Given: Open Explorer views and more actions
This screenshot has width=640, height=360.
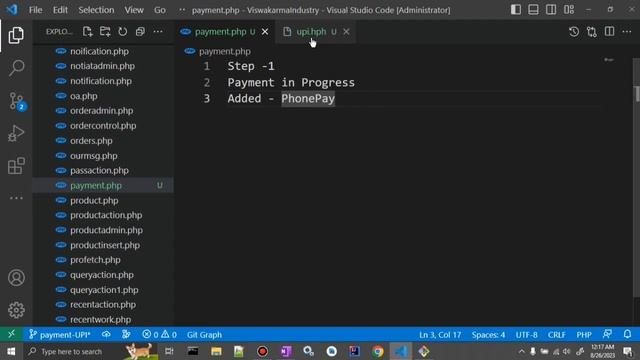Looking at the screenshot, I should (158, 31).
